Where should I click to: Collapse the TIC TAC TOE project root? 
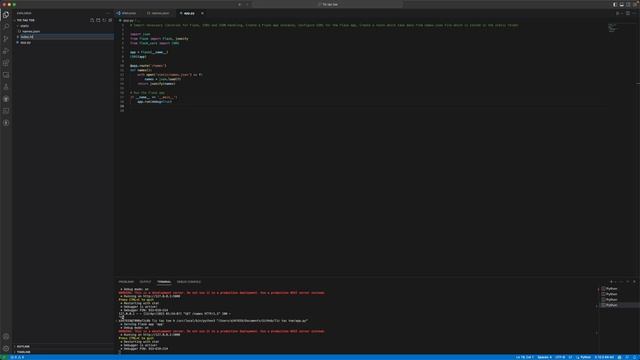point(25,20)
